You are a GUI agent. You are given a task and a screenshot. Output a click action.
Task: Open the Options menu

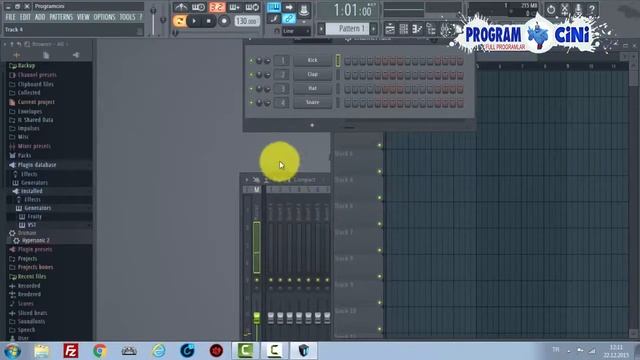104,17
